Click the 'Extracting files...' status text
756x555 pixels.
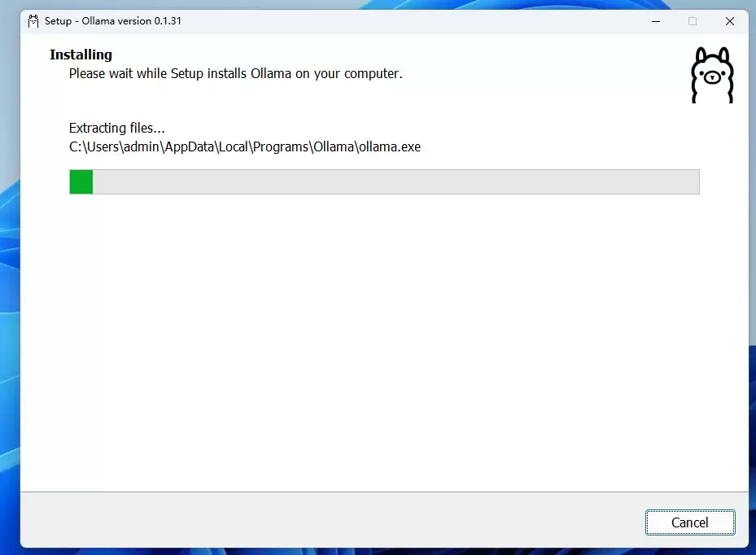116,128
